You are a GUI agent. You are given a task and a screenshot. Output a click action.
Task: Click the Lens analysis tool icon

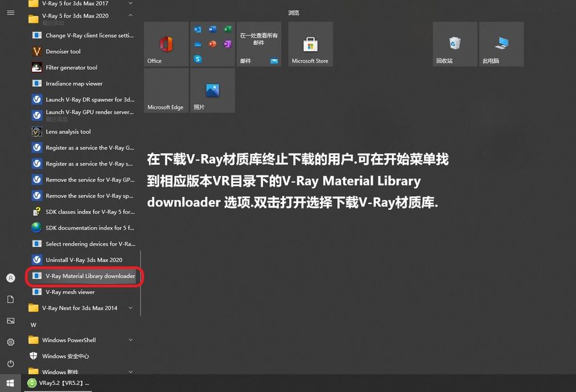[36, 131]
